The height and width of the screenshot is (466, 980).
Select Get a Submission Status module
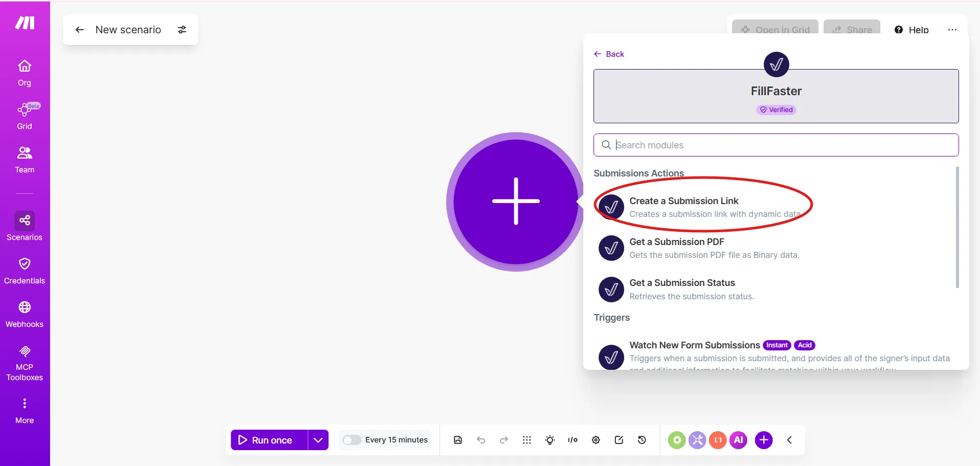775,290
